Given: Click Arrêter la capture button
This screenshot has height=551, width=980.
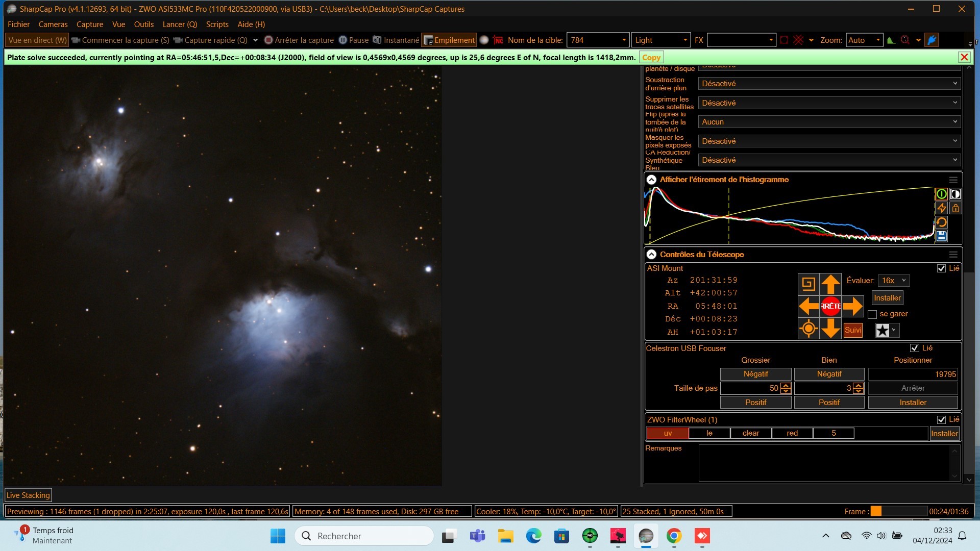Looking at the screenshot, I should pos(299,40).
